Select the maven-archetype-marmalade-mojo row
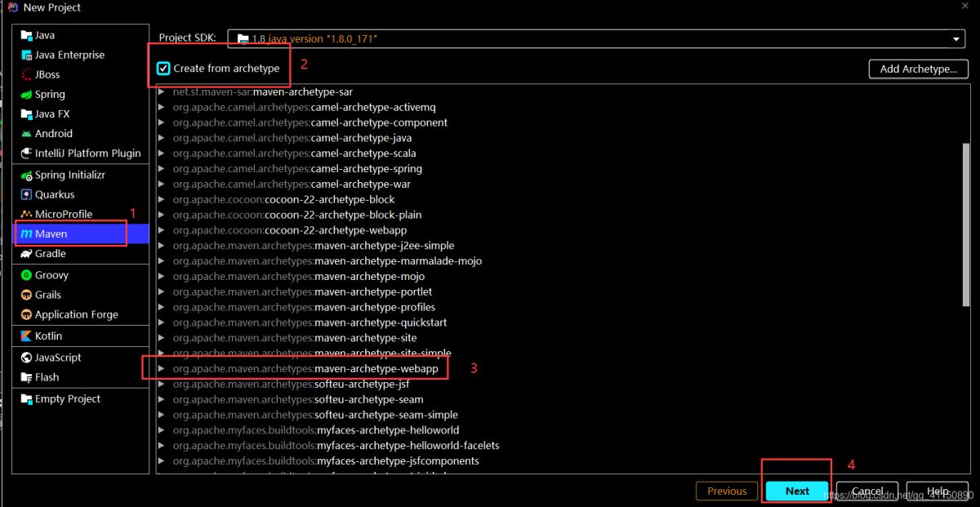The image size is (980, 507). 560,261
